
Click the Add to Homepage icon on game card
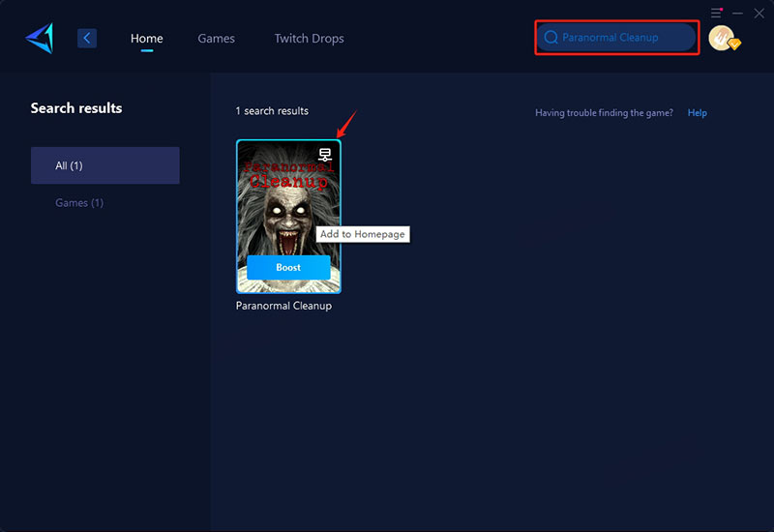pyautogui.click(x=325, y=155)
